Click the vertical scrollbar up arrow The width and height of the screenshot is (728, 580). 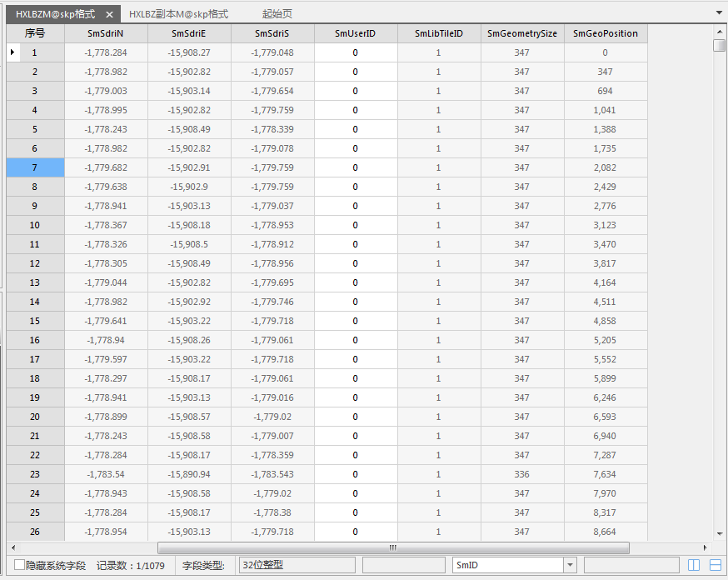(720, 32)
